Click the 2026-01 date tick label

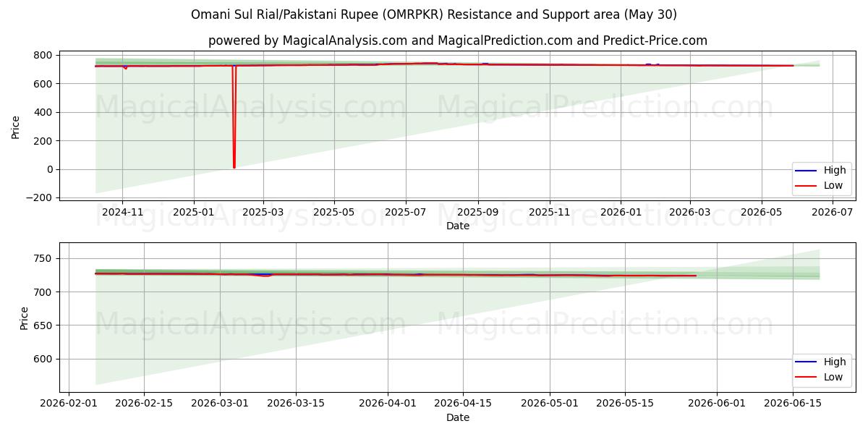coord(621,212)
